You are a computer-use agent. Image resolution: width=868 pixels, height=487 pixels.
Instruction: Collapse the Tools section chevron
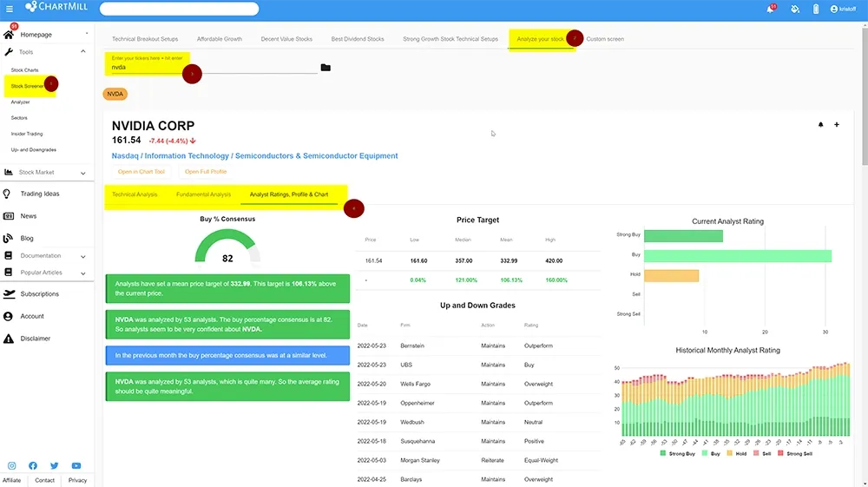83,51
